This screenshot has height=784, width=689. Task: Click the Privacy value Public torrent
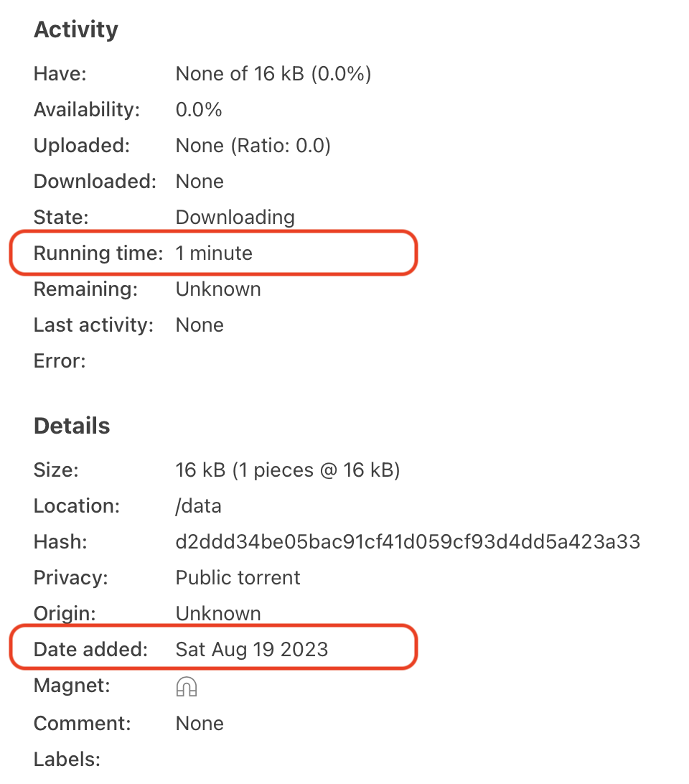238,577
